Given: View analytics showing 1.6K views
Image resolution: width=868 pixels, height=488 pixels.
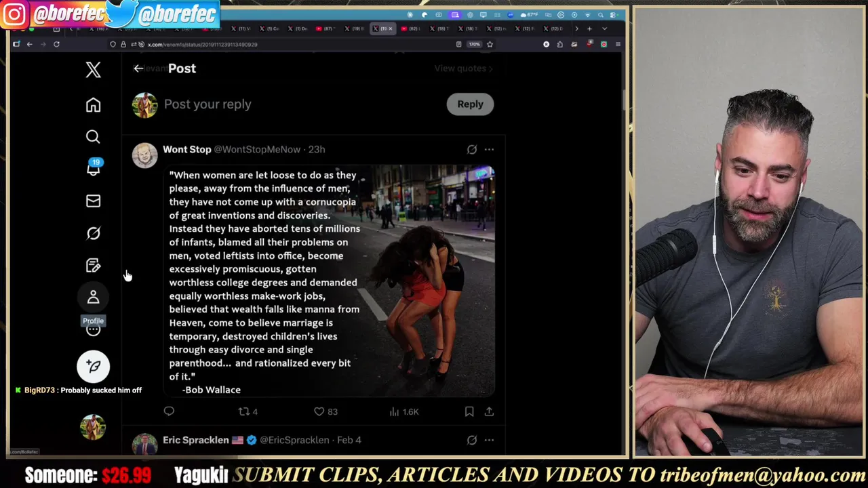Looking at the screenshot, I should click(403, 411).
